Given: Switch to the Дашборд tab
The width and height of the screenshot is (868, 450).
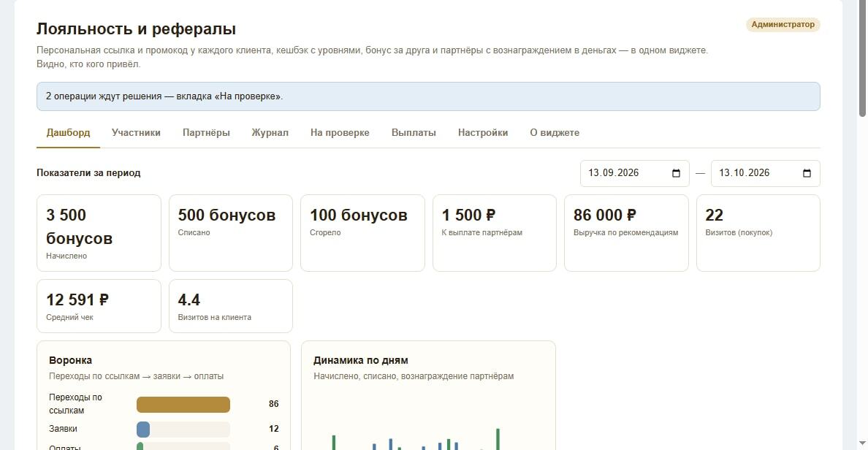Looking at the screenshot, I should pos(68,133).
